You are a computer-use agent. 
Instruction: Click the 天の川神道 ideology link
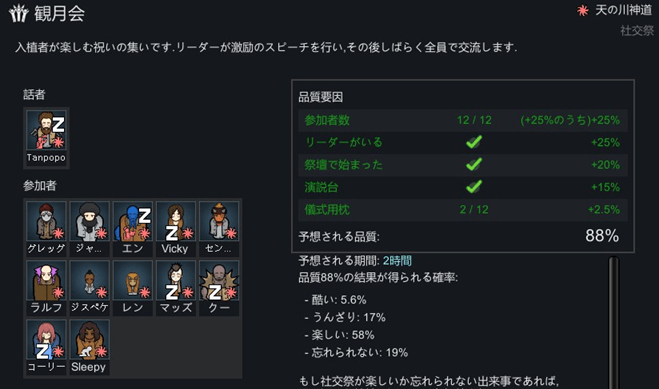pyautogui.click(x=623, y=11)
